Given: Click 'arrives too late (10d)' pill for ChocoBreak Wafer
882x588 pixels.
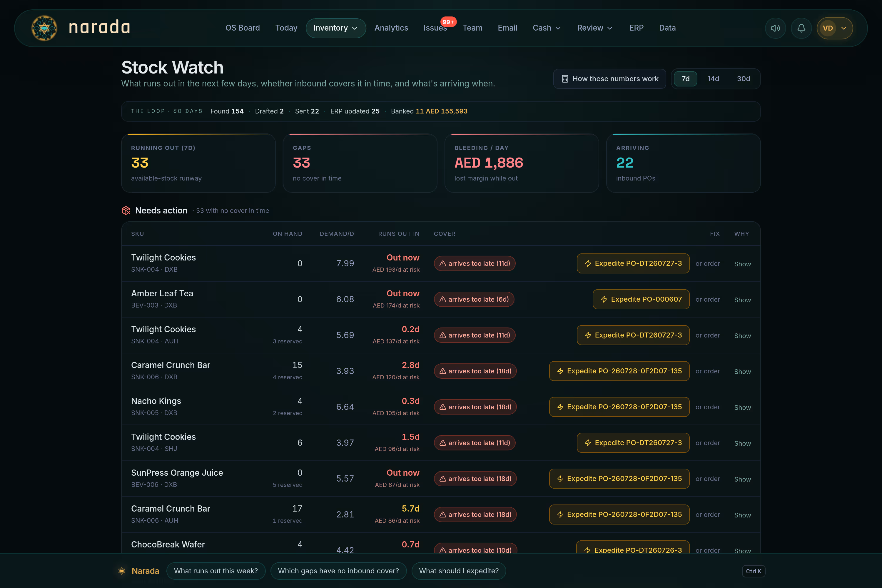Looking at the screenshot, I should coord(475,549).
